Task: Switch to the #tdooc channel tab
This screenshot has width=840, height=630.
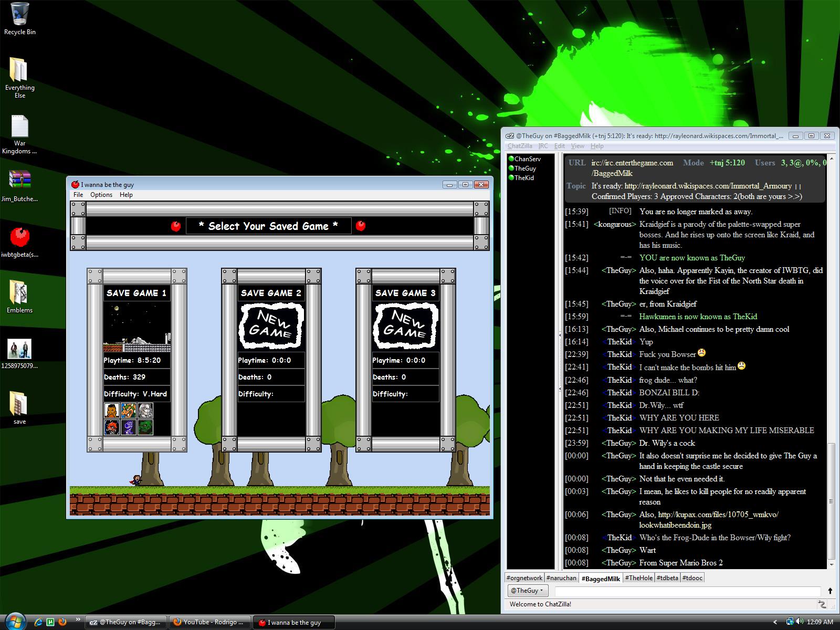Action: tap(692, 578)
